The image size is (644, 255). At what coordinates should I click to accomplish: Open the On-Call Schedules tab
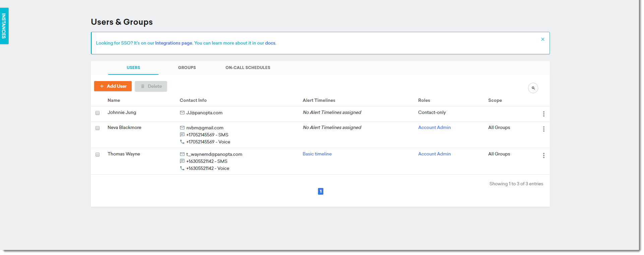point(248,68)
